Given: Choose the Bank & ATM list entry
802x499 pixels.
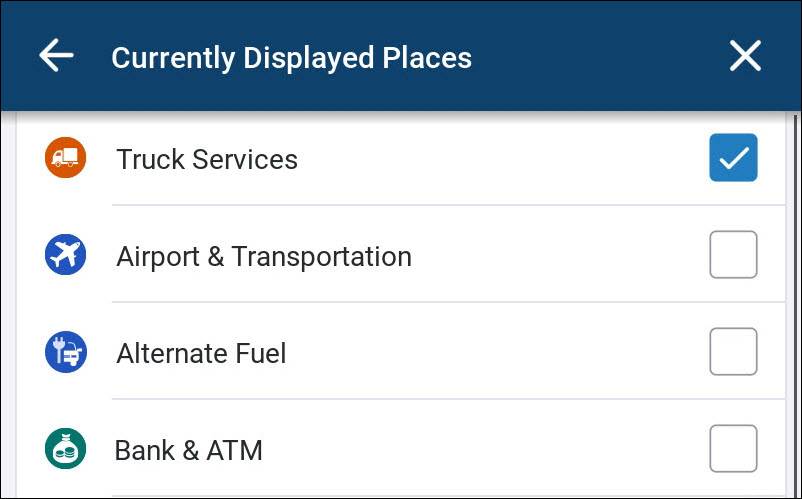Looking at the screenshot, I should (x=400, y=448).
